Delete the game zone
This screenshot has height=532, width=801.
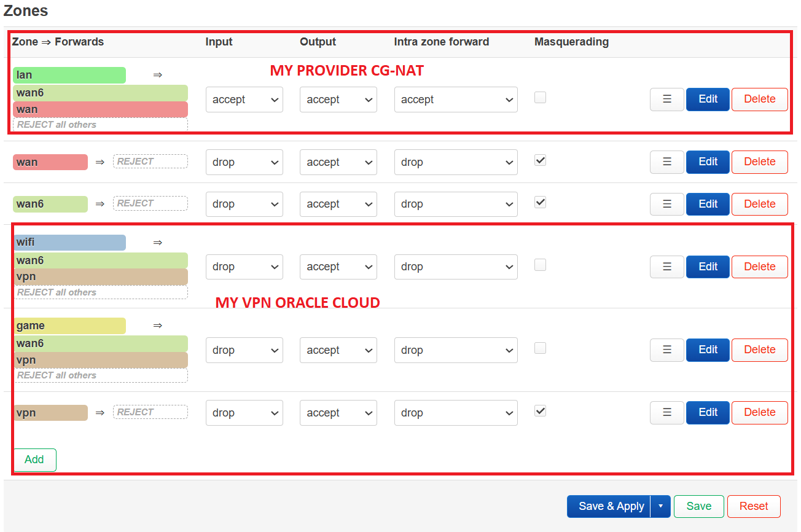759,350
